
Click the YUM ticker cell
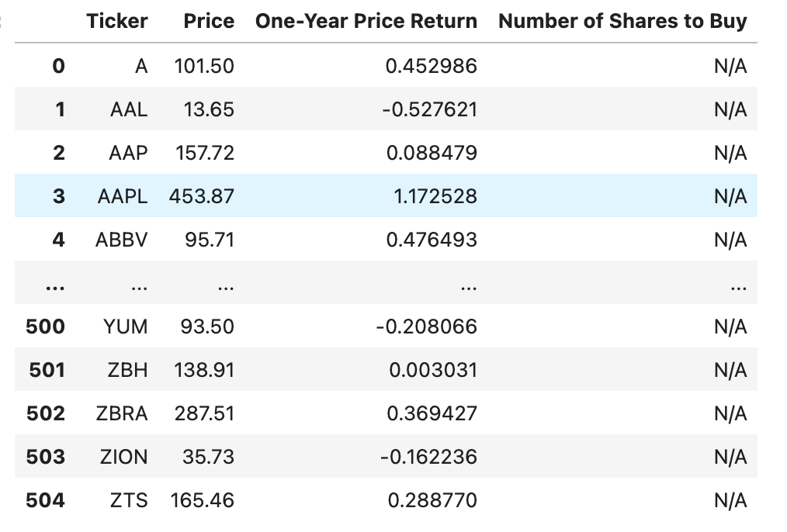point(128,326)
